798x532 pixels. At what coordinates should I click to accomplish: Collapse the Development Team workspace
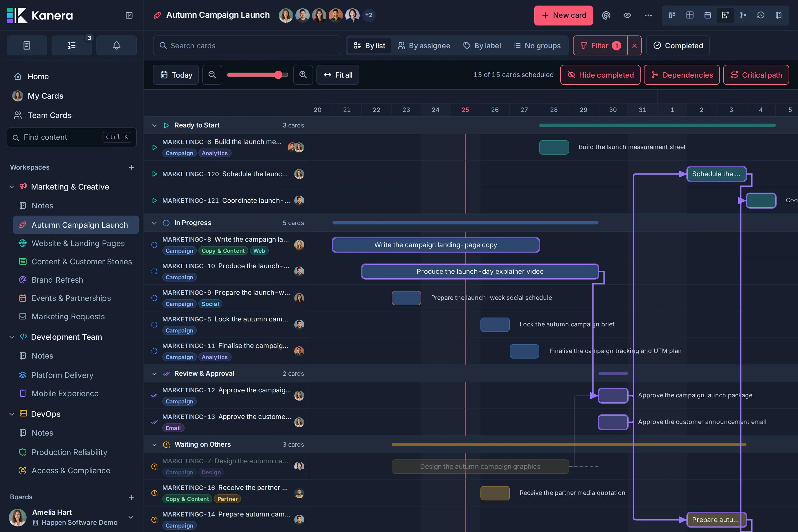point(12,337)
